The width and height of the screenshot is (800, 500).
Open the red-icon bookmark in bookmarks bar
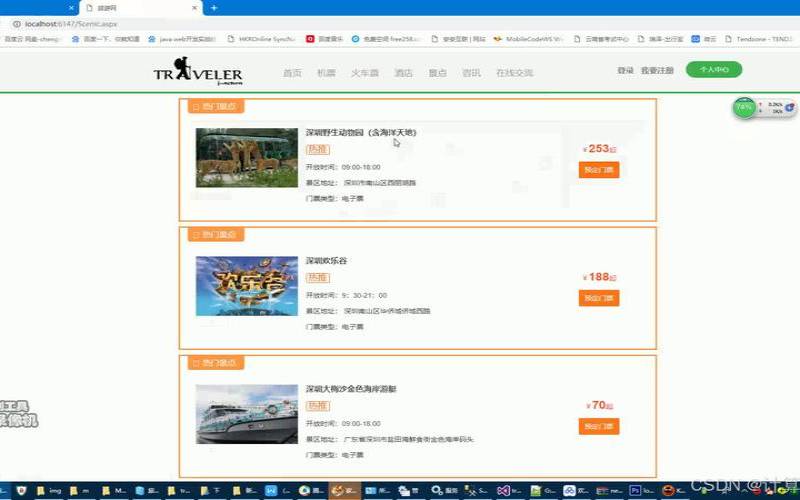pyautogui.click(x=324, y=39)
